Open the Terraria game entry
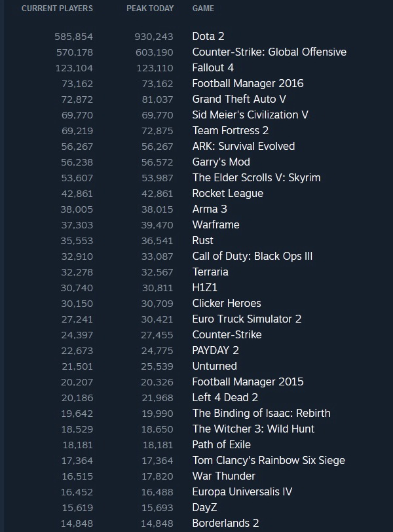 (x=210, y=272)
